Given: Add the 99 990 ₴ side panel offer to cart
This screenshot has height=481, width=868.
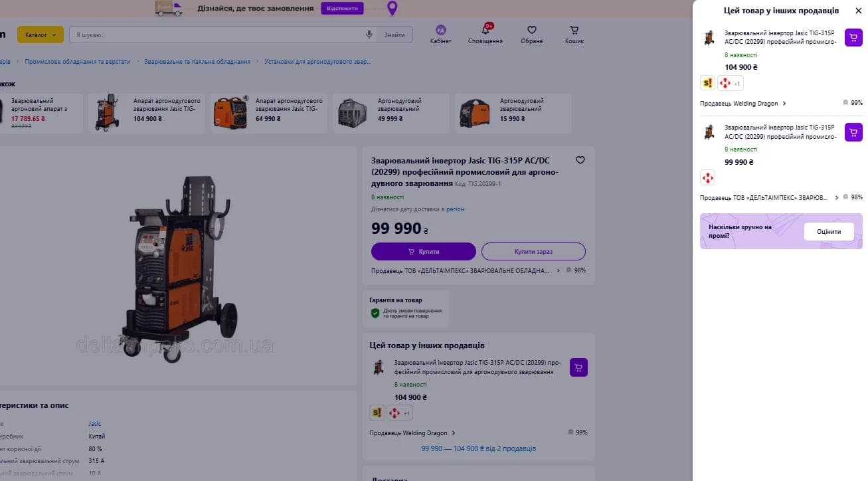Looking at the screenshot, I should [x=853, y=132].
